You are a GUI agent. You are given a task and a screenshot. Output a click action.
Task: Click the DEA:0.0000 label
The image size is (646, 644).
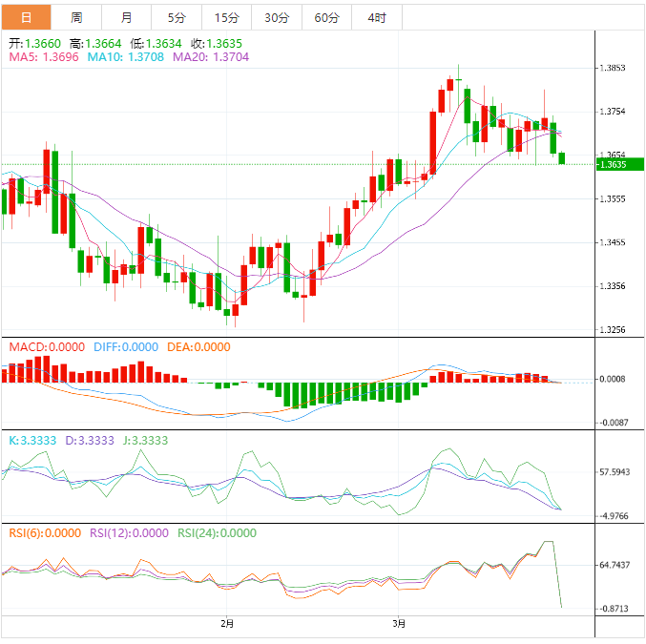[198, 346]
